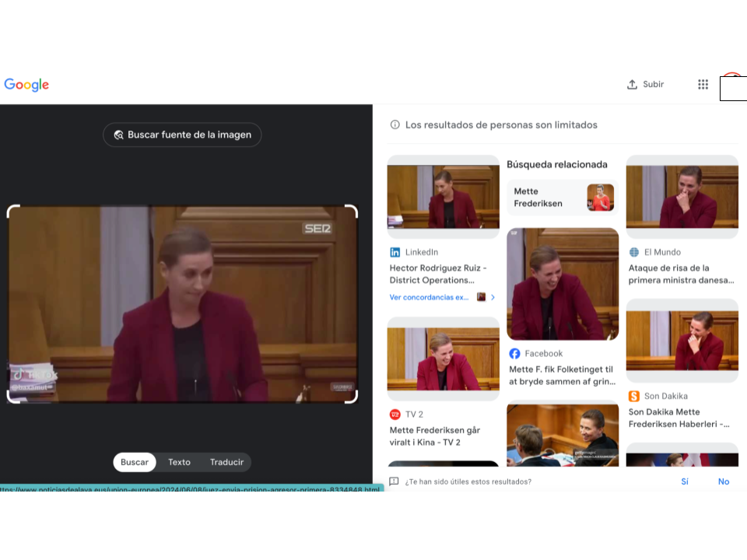The width and height of the screenshot is (747, 560).
Task: Open the Ataque de risa El Mundo result
Action: [x=681, y=274]
